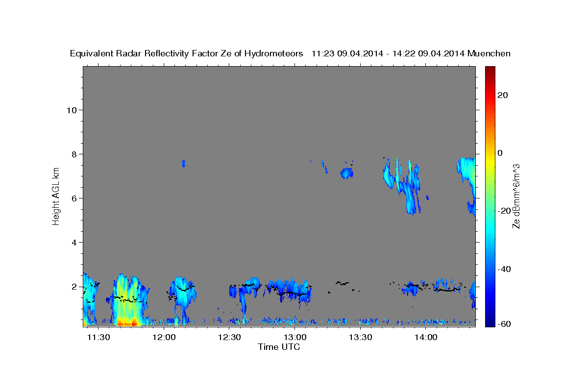
Task: Click the colorbar tick value '0'
Action: 500,153
